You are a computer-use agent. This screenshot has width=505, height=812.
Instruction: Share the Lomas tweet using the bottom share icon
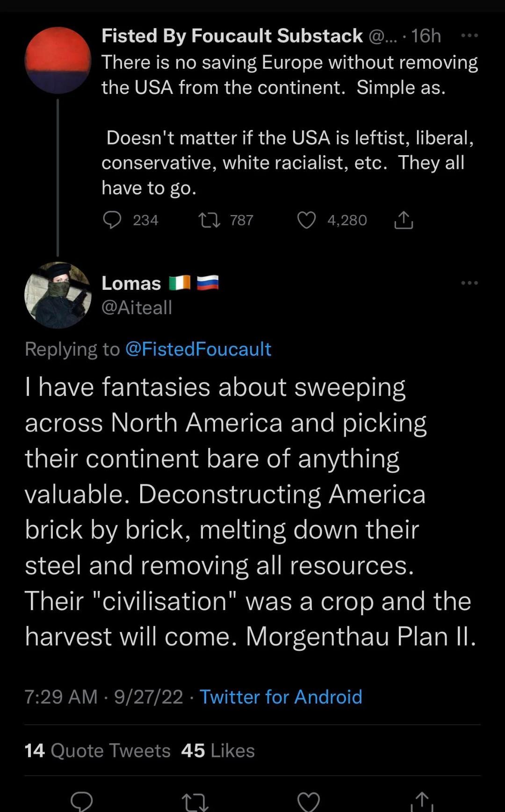[422, 801]
